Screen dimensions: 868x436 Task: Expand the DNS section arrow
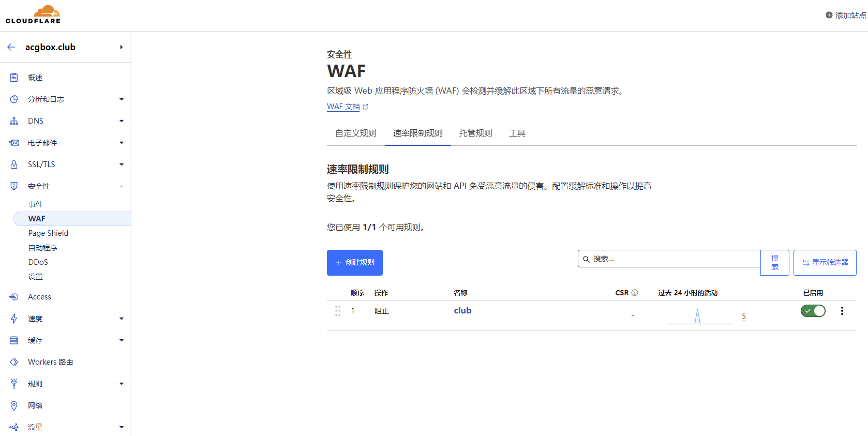(122, 121)
